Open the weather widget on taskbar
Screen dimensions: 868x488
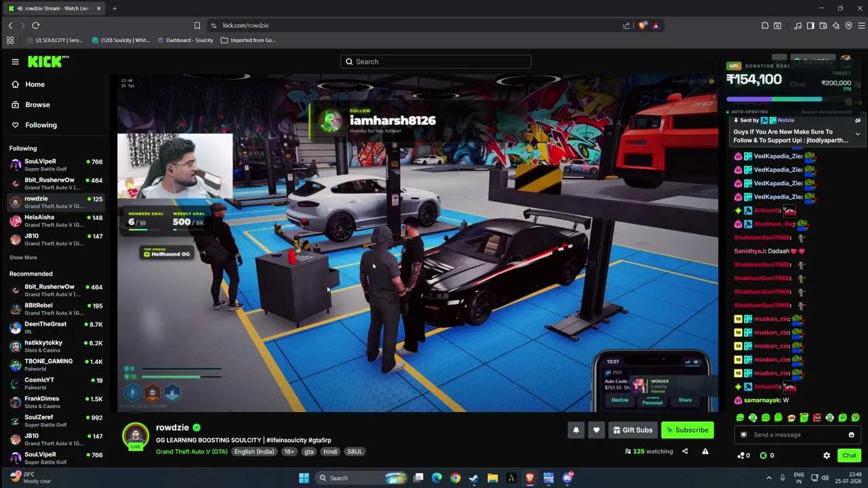click(31, 478)
